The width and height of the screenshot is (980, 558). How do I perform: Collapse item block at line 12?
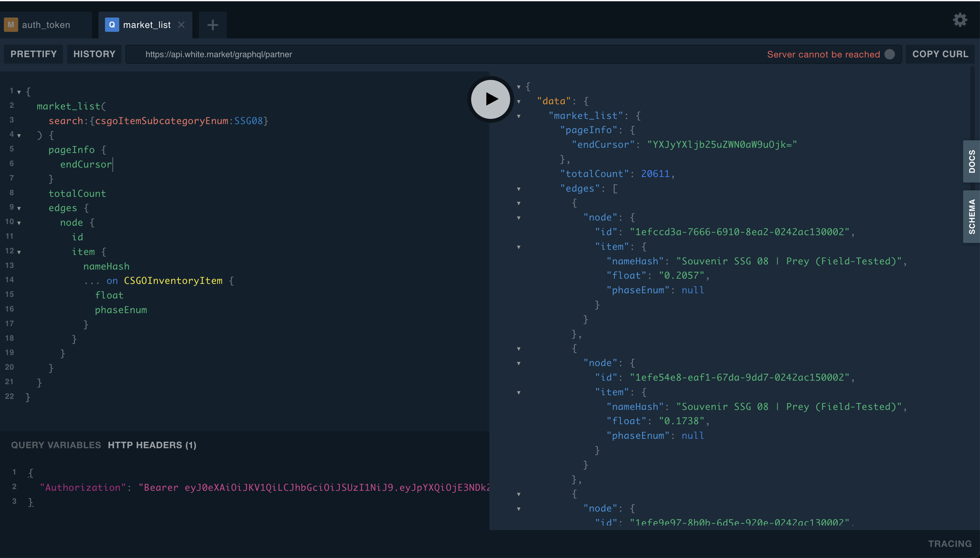(19, 252)
